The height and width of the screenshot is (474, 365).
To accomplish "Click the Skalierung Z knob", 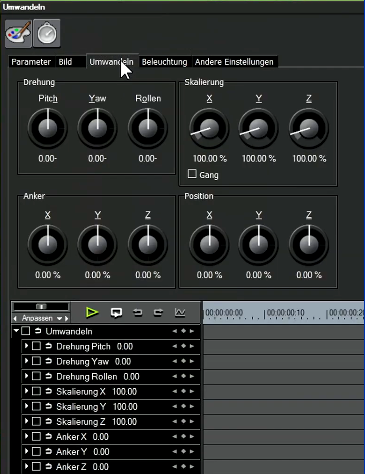I will click(309, 128).
